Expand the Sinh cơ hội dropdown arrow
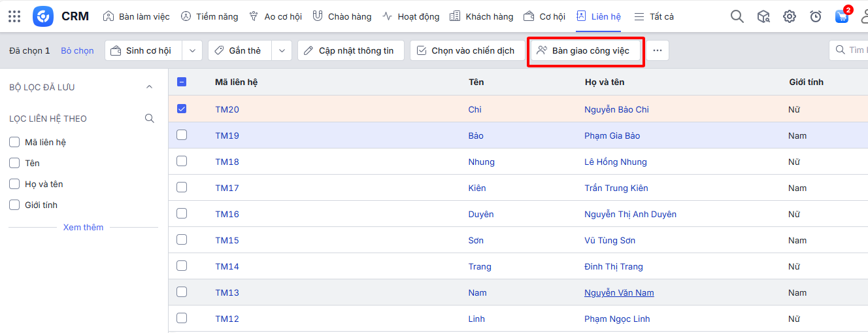 click(192, 50)
